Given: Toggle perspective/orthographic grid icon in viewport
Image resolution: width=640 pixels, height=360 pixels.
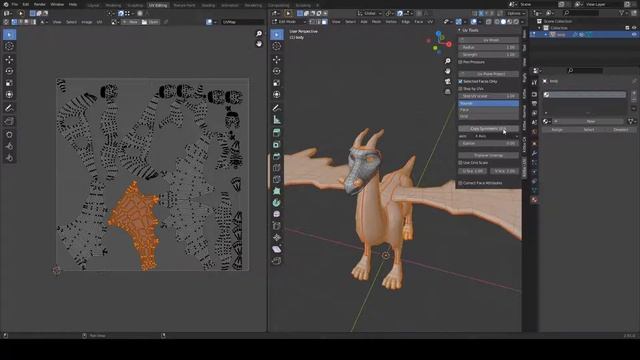Looking at the screenshot, I should 448,91.
